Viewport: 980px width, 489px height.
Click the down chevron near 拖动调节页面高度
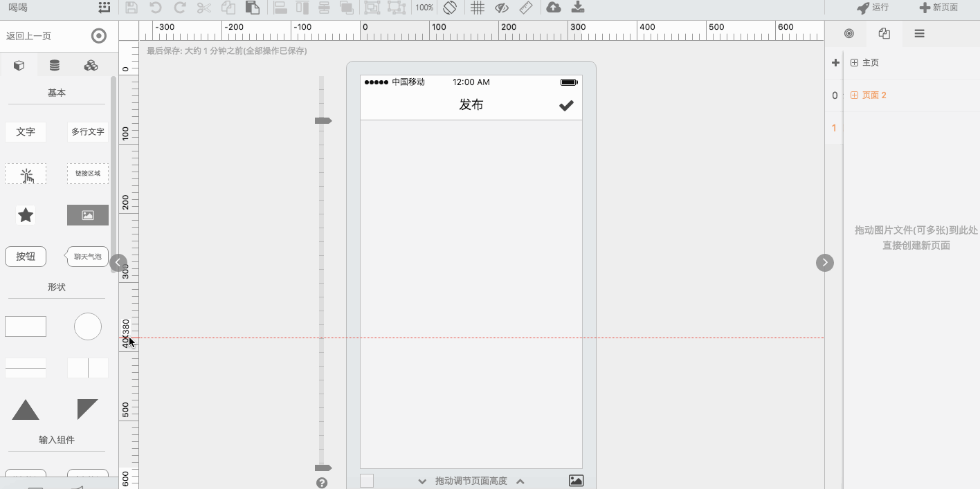pos(421,479)
